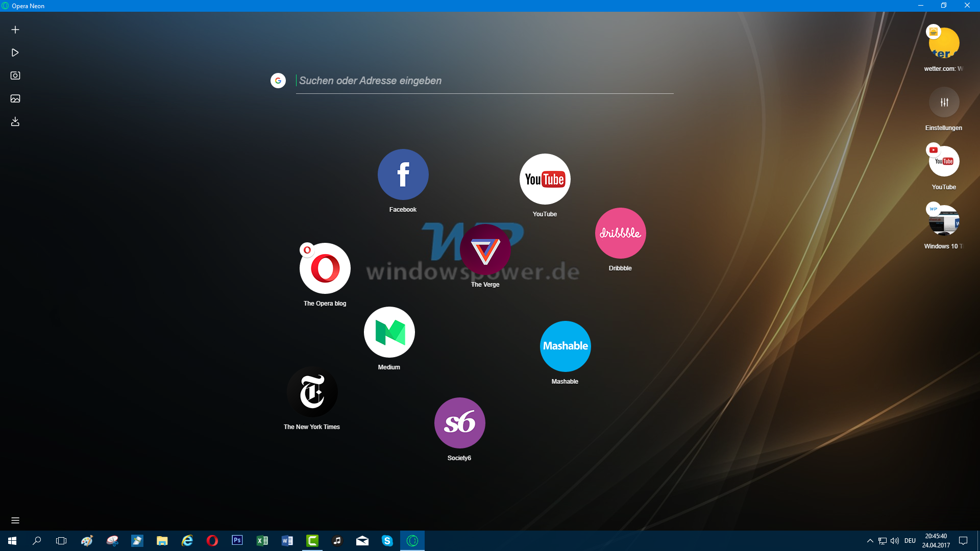This screenshot has width=980, height=551.
Task: Launch File Explorer from the taskbar
Action: tap(162, 541)
